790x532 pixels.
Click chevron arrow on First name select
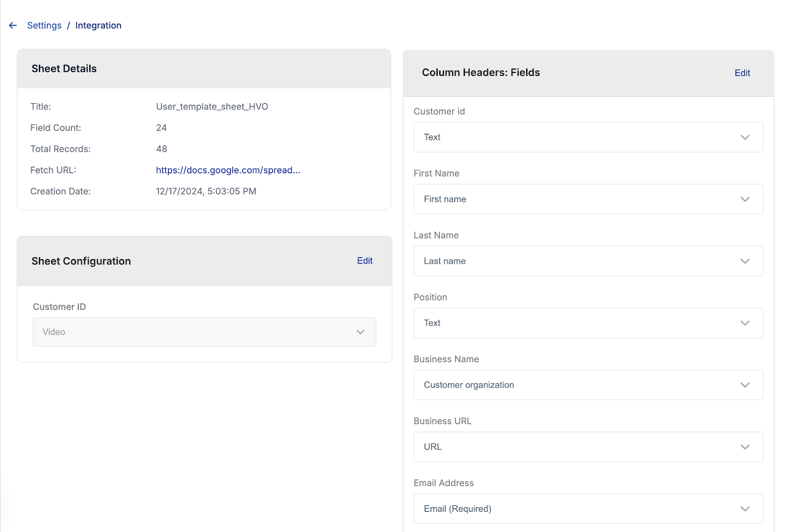click(745, 199)
